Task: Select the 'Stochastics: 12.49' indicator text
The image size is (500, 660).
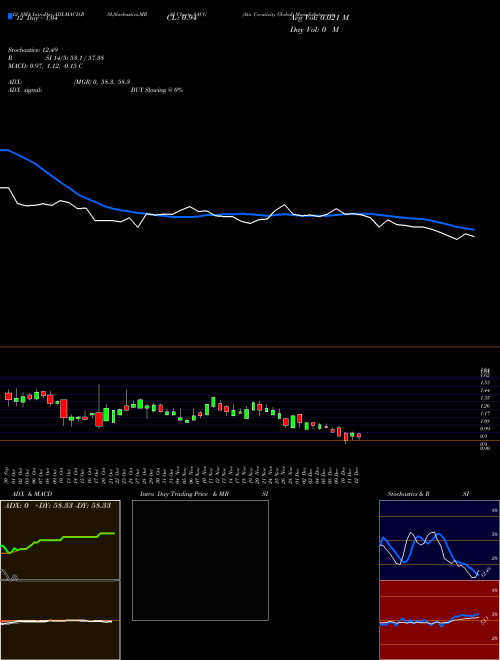Action: point(35,51)
